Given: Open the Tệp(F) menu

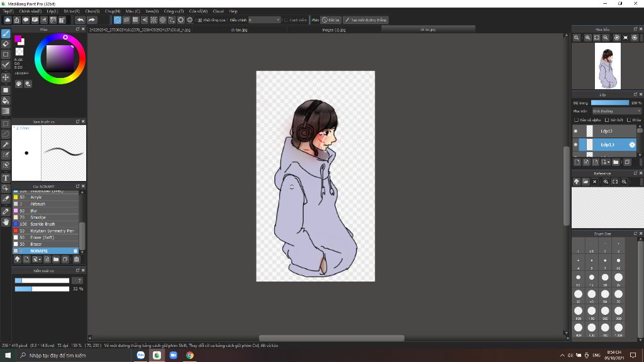Looking at the screenshot, I should point(8,11).
